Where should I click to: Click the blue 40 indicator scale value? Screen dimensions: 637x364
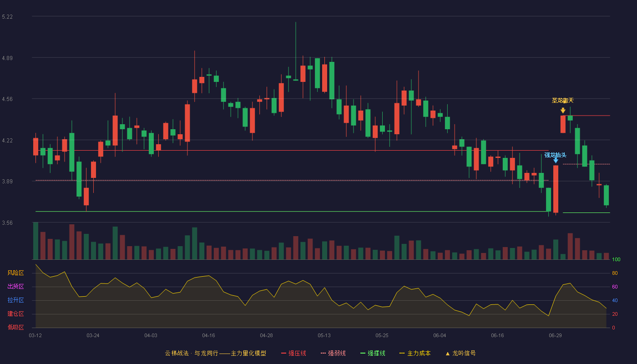(x=615, y=300)
